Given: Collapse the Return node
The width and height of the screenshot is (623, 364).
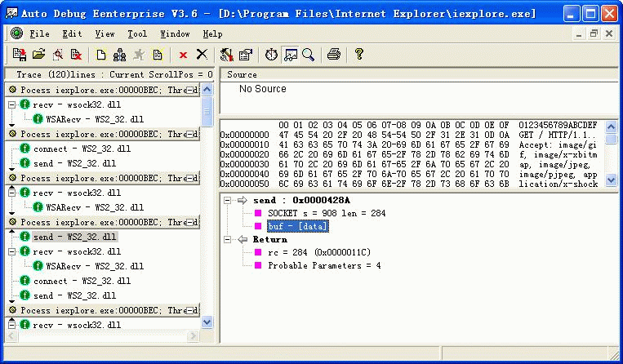Looking at the screenshot, I should coord(227,239).
